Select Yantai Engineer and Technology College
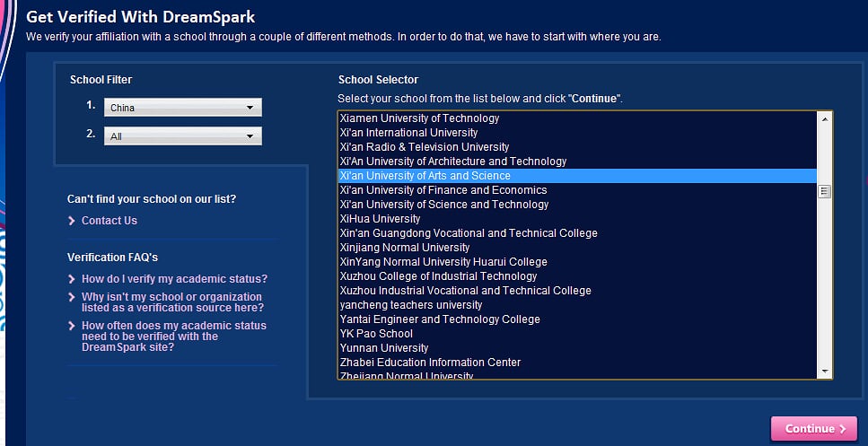This screenshot has width=868, height=446. (x=577, y=319)
